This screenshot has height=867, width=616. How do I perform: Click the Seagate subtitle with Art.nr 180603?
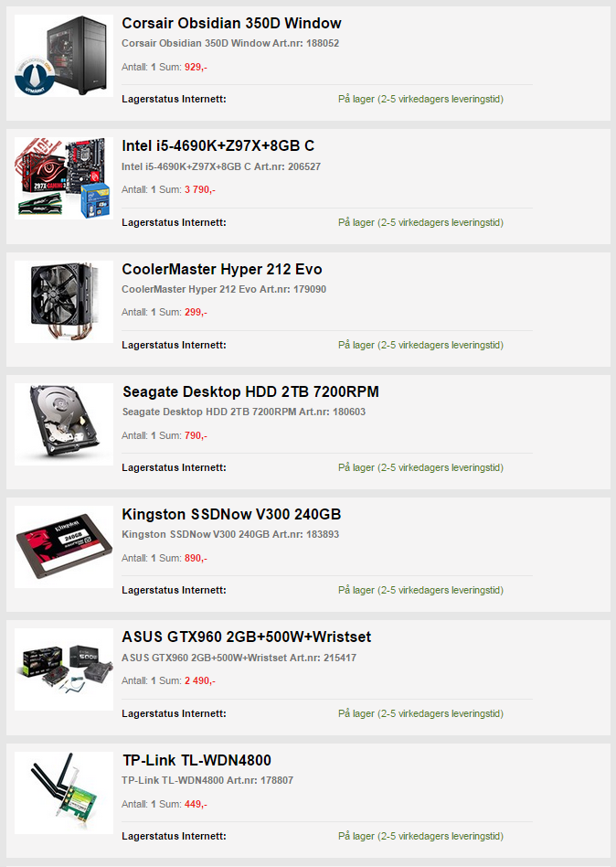click(244, 412)
